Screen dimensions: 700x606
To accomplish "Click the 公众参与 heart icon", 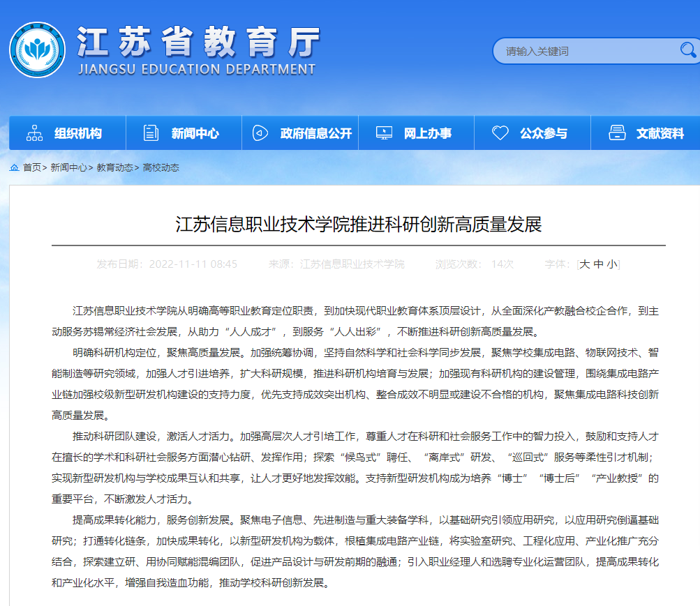I will click(500, 133).
